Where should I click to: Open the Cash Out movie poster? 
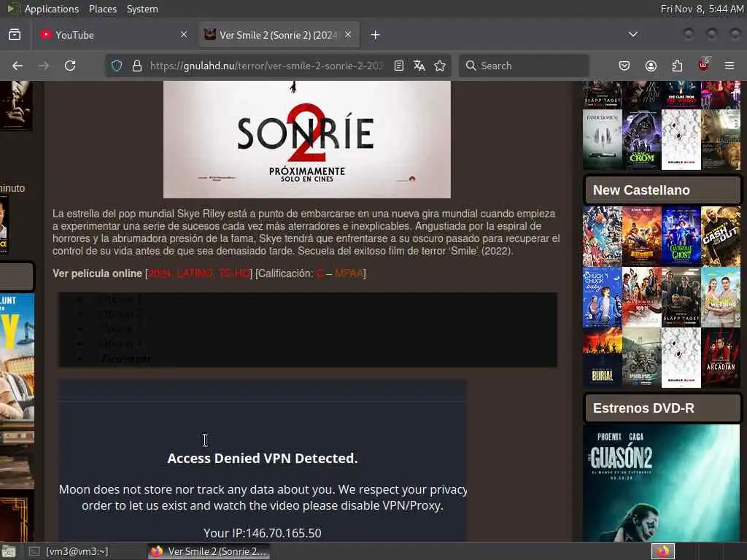click(x=720, y=236)
